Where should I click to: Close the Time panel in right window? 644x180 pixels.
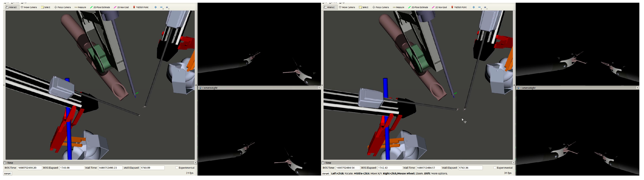pyautogui.click(x=513, y=163)
